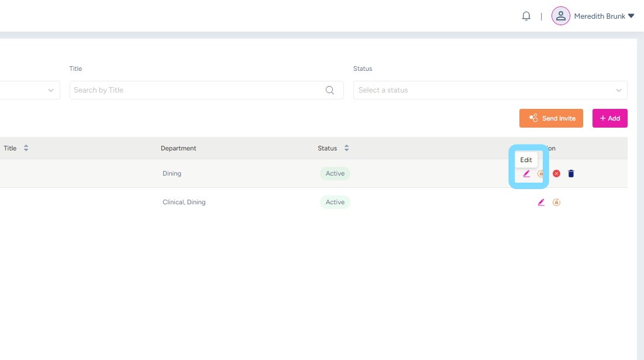The image size is (644, 360).
Task: Click the orange lock icon in the Dining row
Action: pos(541,174)
